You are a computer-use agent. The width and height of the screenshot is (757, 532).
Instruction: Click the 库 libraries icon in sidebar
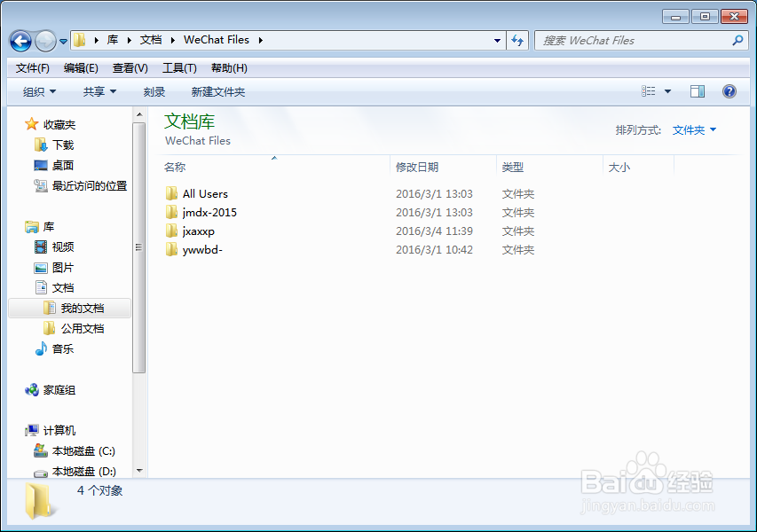click(x=32, y=226)
